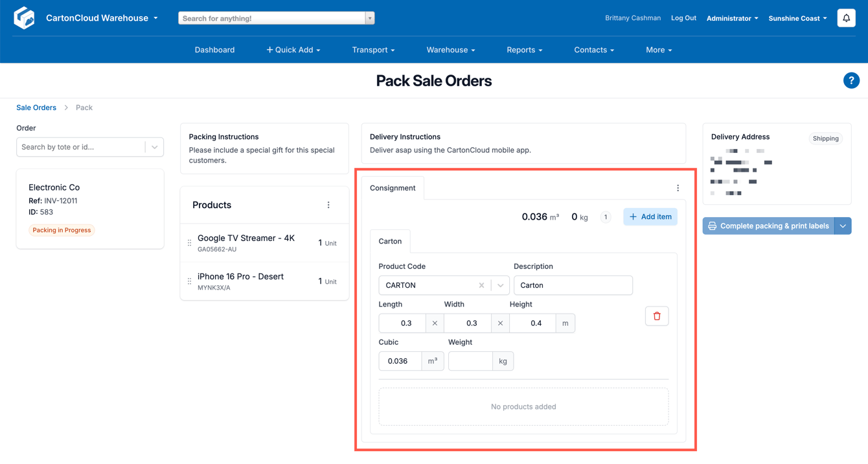Click the Height input field
Screen dimensions: 868x464
[533, 323]
